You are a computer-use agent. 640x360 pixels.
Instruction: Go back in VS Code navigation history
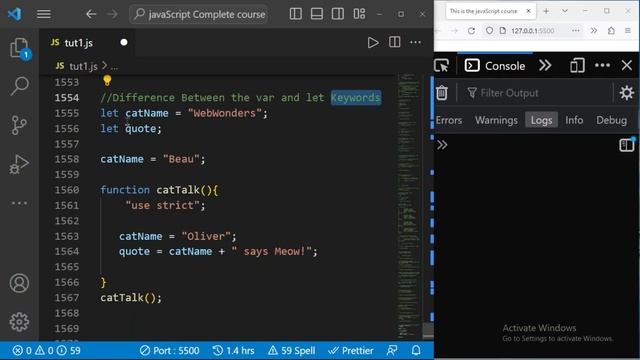(x=91, y=14)
